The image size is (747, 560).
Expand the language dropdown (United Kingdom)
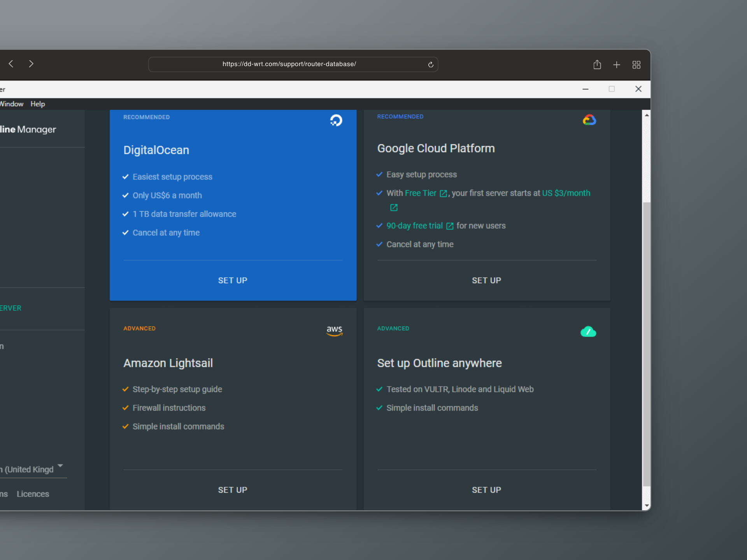[60, 465]
